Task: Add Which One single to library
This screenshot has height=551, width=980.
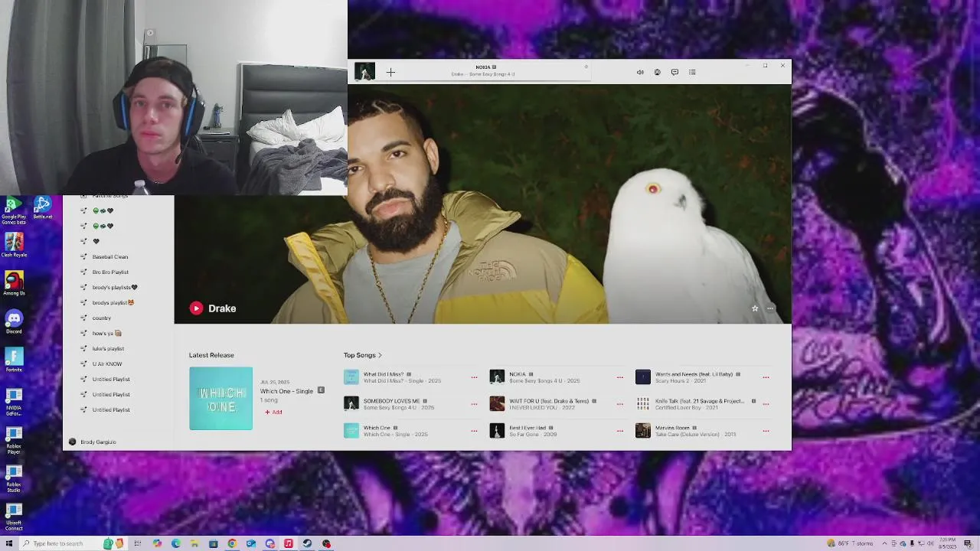Action: pyautogui.click(x=273, y=412)
